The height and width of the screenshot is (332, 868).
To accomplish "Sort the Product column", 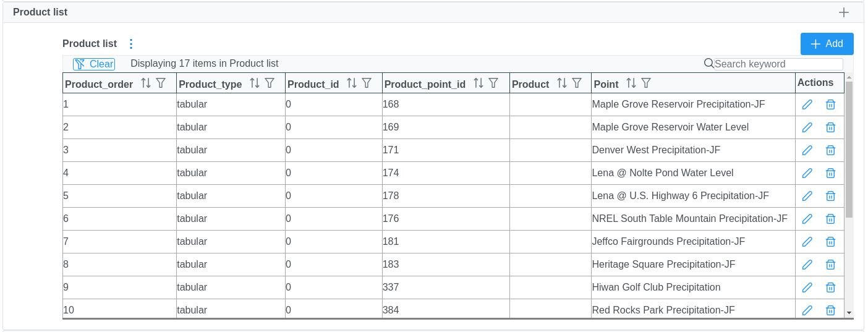I will click(562, 83).
